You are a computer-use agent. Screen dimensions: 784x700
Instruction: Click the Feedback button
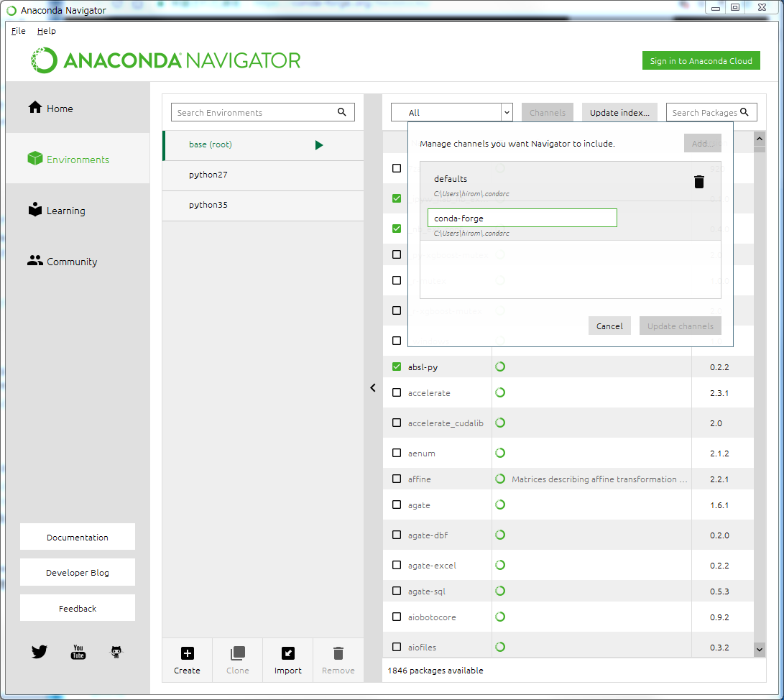(x=78, y=608)
